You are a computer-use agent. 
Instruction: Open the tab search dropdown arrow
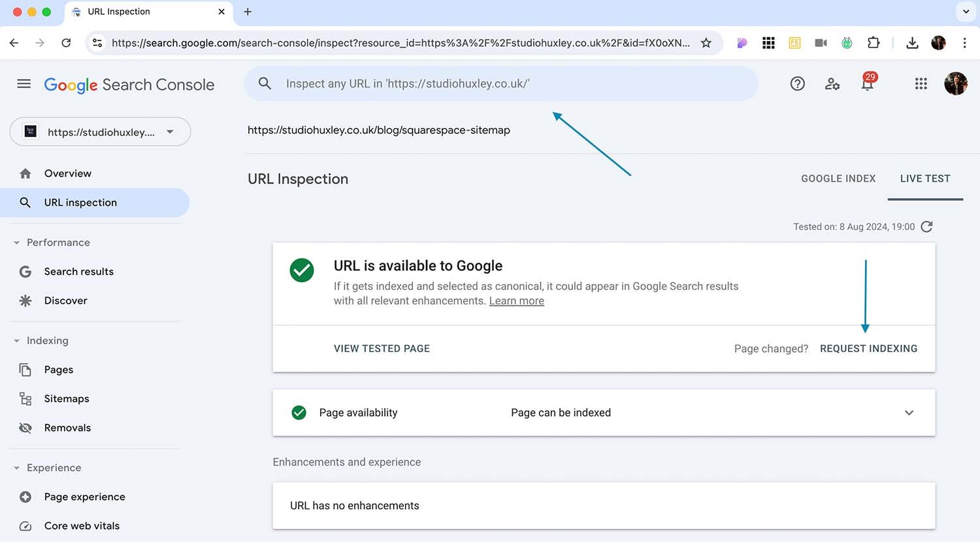pyautogui.click(x=966, y=12)
